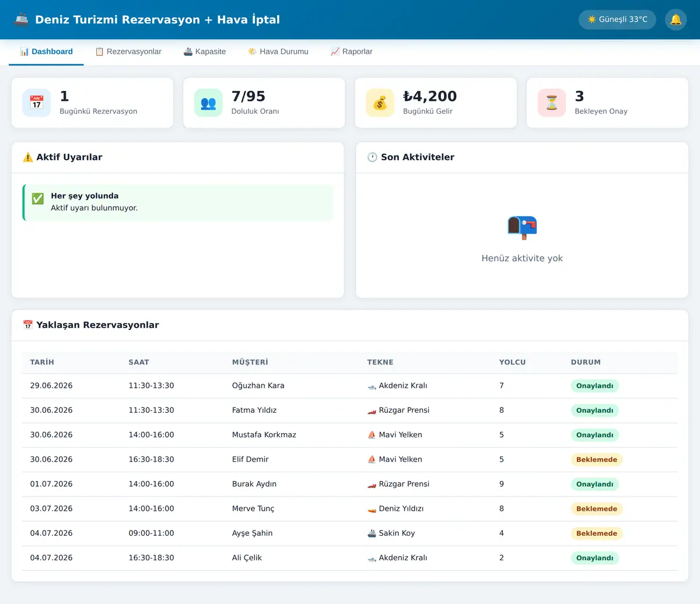Click the green checkmark in the alert box
Viewport: 700px width, 604px height.
point(38,199)
